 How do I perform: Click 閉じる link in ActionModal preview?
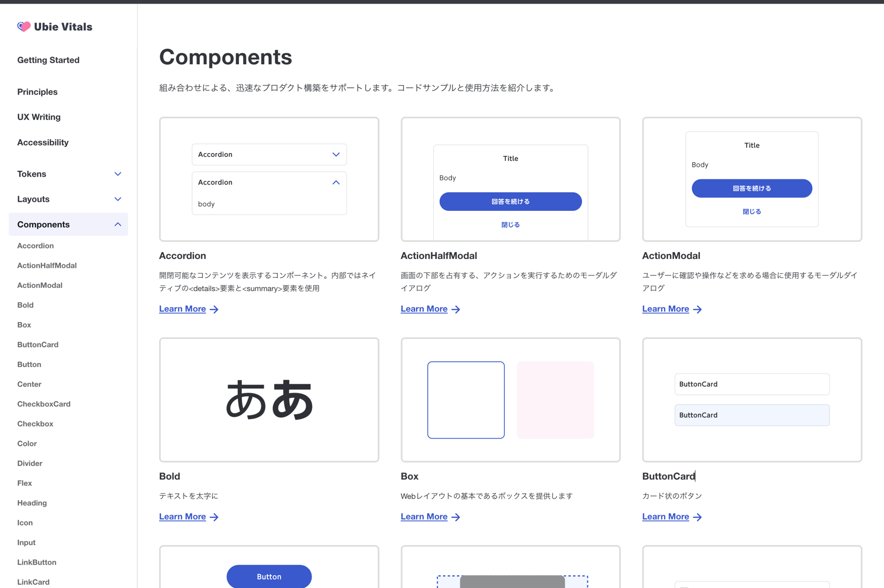click(752, 212)
